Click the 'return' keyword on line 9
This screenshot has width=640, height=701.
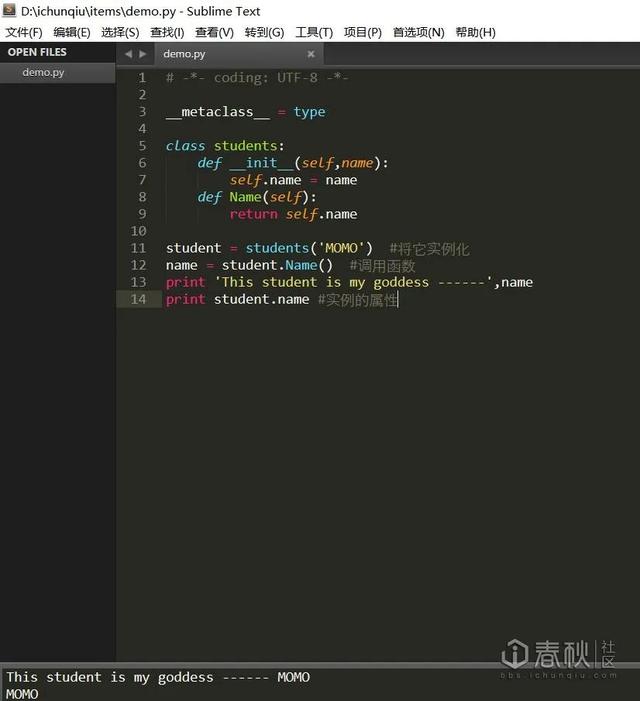[x=253, y=214]
